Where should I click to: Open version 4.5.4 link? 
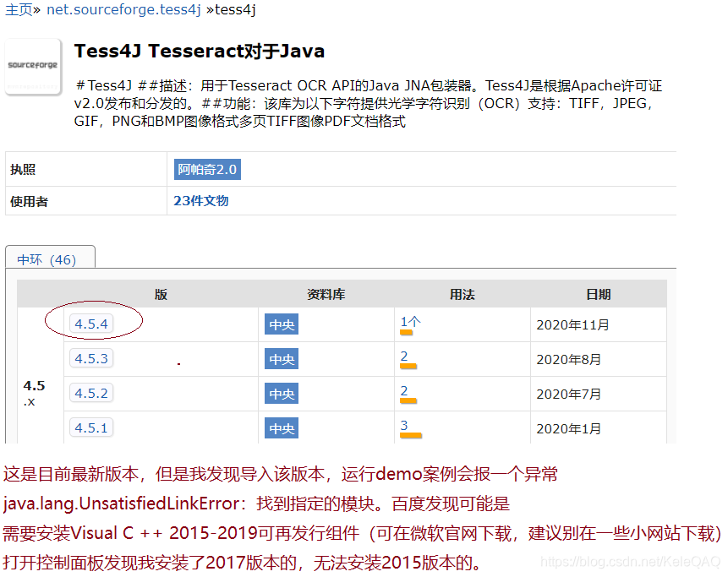(x=91, y=324)
